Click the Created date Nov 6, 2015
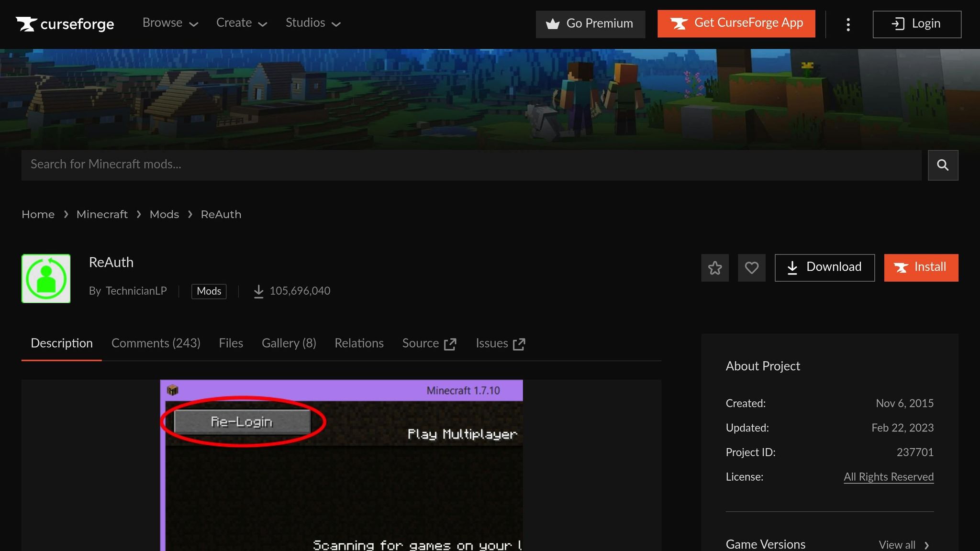The image size is (980, 551). (904, 403)
